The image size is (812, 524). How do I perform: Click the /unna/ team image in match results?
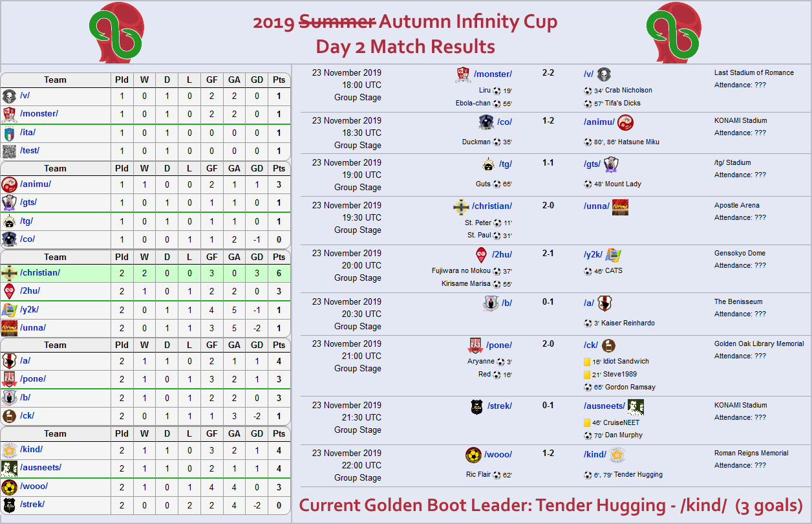click(x=621, y=207)
